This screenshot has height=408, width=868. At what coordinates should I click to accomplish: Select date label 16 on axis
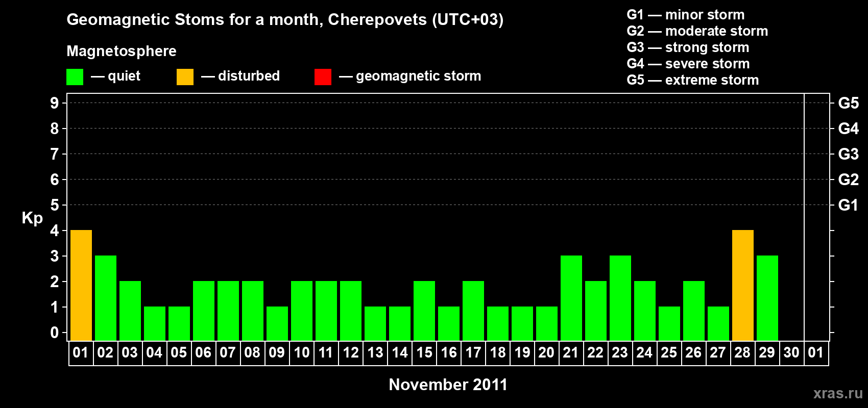(449, 353)
